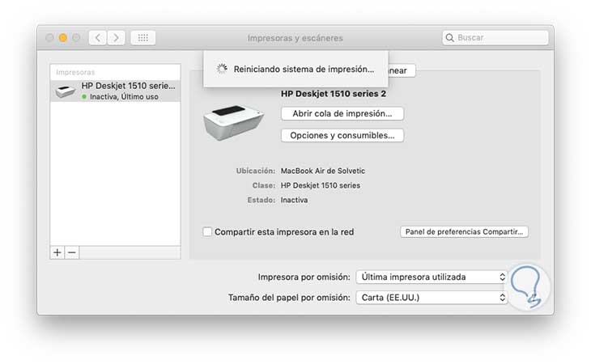Click the Impresoras list header
The height and width of the screenshot is (364, 591).
click(75, 72)
